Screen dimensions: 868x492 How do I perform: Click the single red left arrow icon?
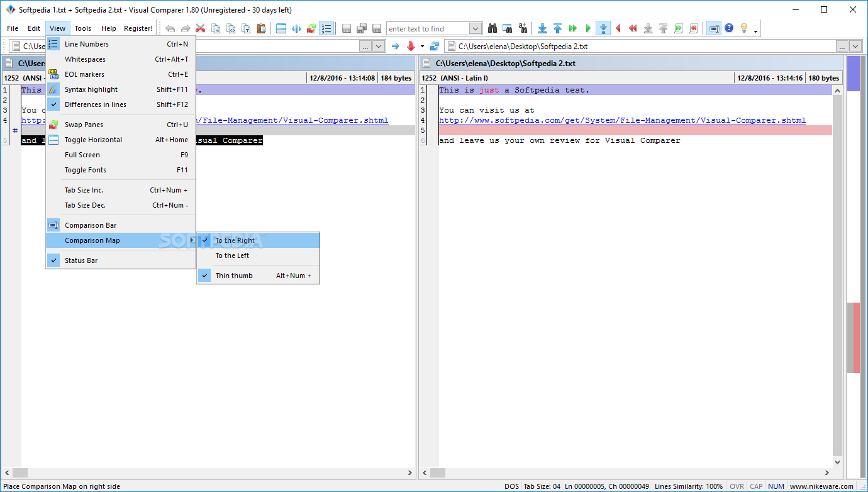[618, 28]
